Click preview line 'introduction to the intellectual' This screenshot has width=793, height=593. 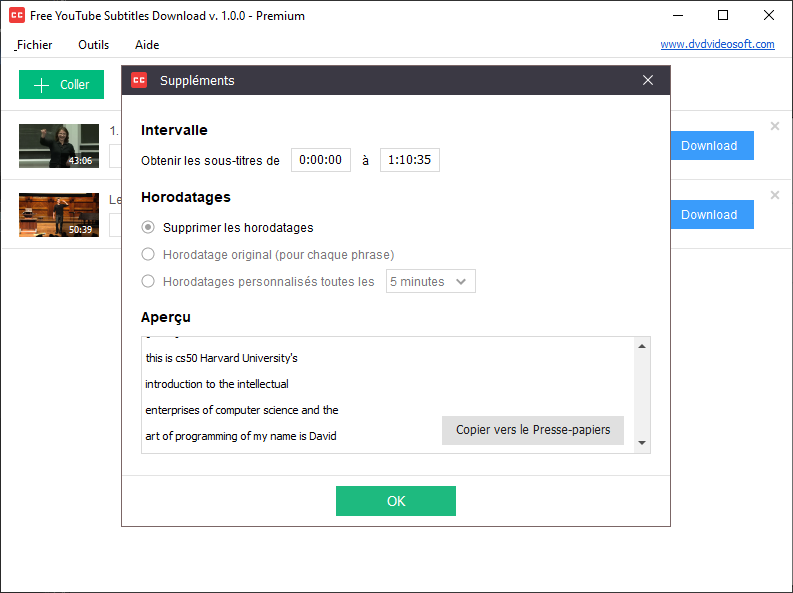(217, 384)
